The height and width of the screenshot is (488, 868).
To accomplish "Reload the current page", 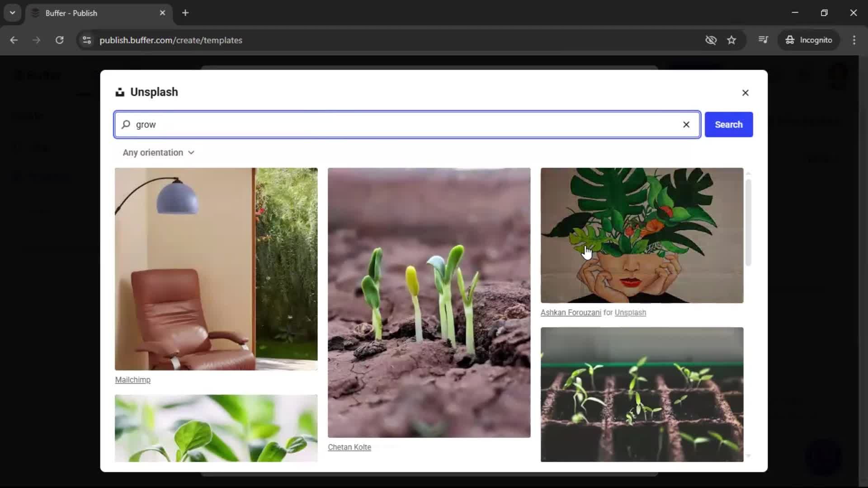I will (x=59, y=40).
